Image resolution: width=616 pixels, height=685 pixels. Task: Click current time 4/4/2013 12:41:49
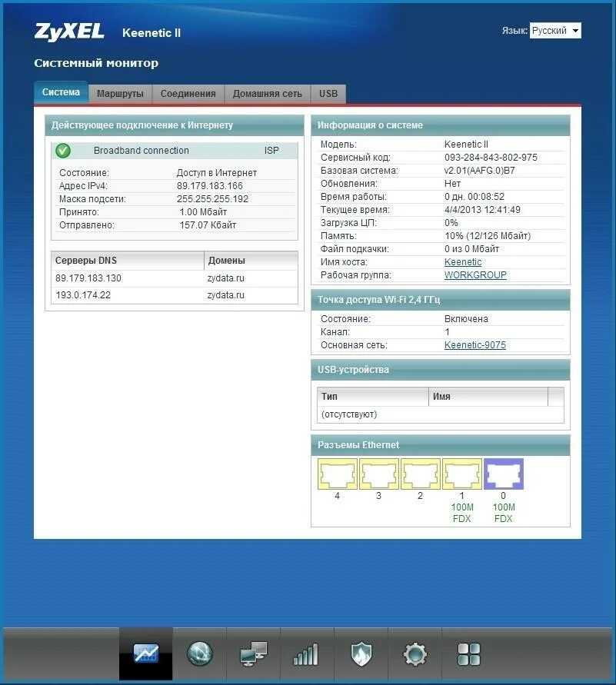(x=482, y=210)
